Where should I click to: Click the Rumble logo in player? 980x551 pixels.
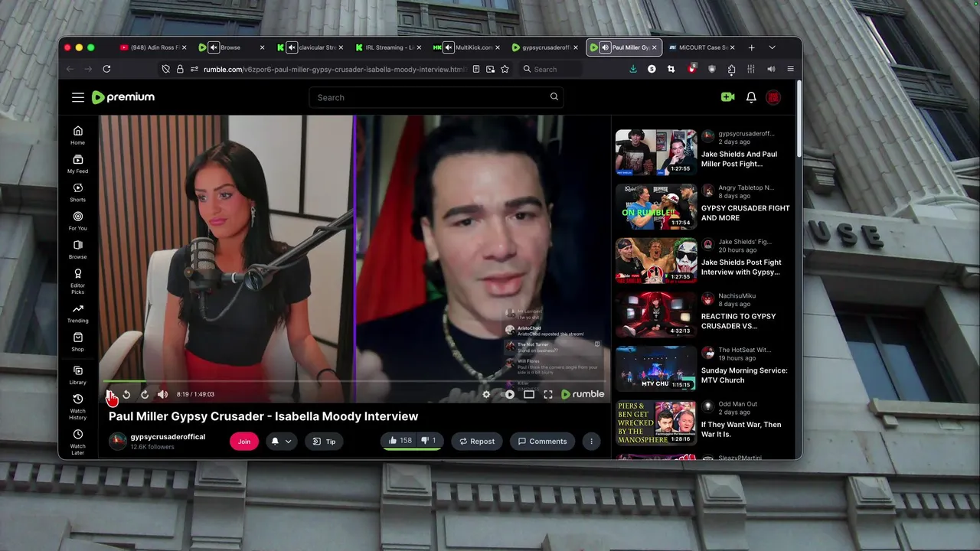pos(583,394)
